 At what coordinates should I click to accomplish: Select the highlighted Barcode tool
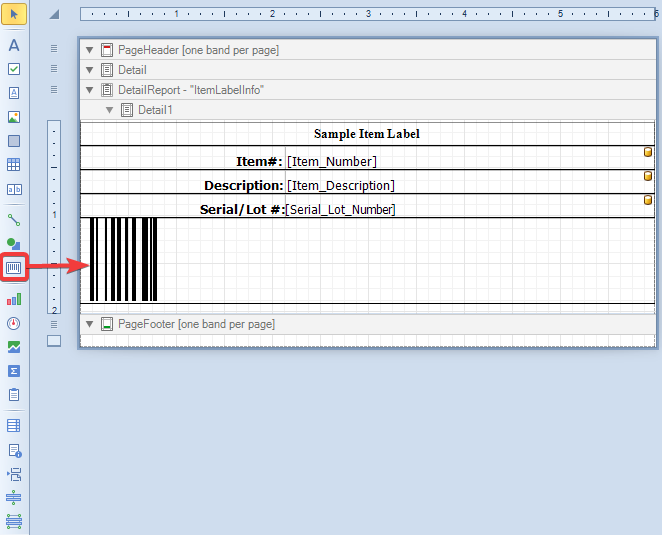click(14, 268)
